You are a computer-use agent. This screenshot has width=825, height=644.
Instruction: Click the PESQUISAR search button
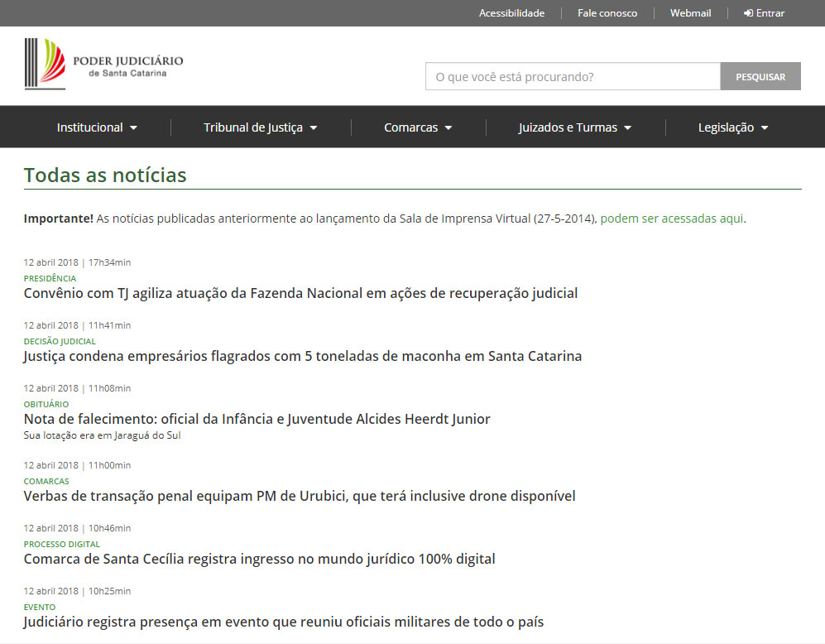tap(760, 76)
